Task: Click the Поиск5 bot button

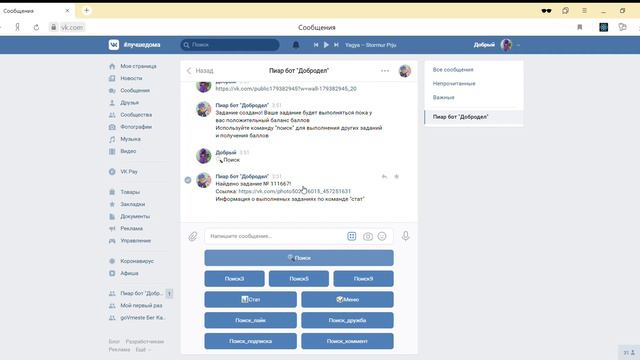Action: 299,279
